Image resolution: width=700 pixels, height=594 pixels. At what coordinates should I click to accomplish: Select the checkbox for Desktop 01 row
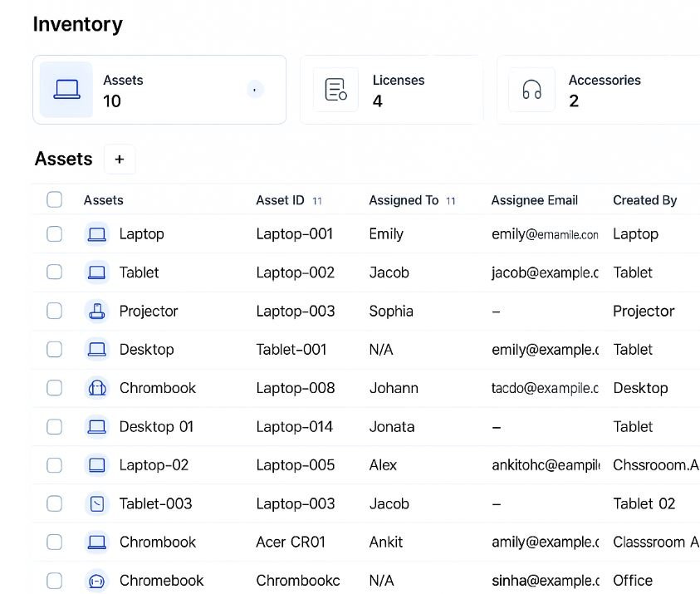[x=55, y=427]
